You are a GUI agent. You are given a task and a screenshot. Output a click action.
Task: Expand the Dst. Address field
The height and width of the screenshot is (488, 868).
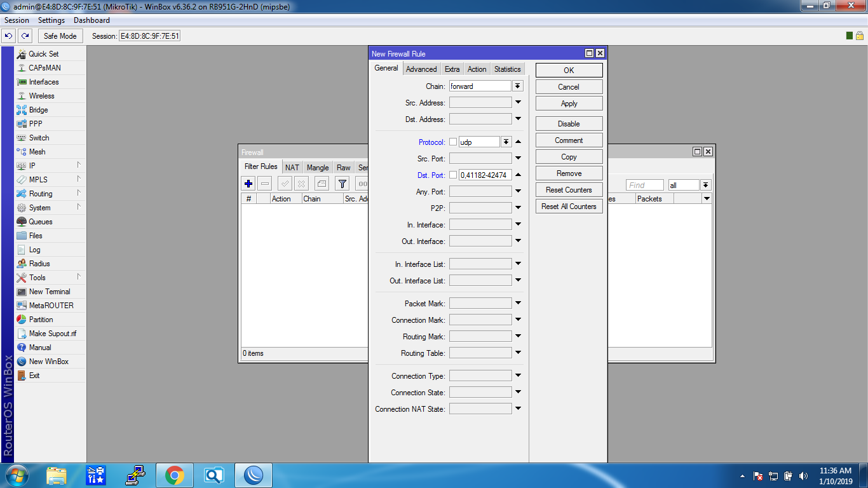coord(518,119)
